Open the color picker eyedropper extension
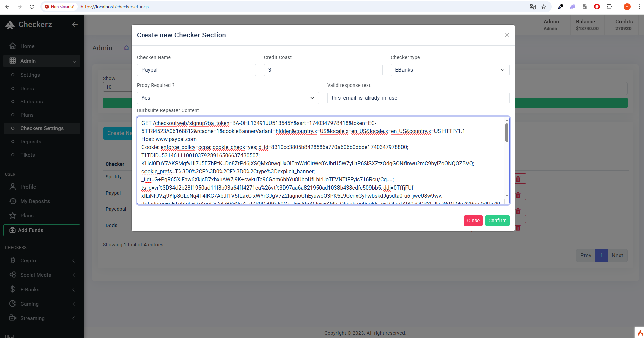The width and height of the screenshot is (644, 338). tap(560, 7)
